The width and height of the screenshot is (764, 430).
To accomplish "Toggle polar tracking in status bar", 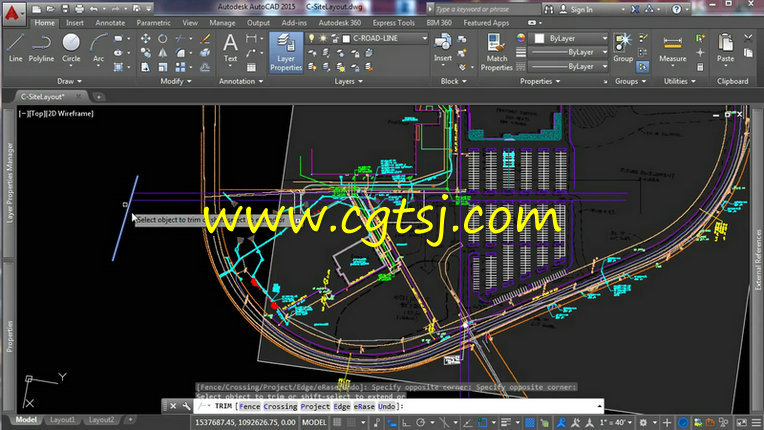I will tap(420, 422).
